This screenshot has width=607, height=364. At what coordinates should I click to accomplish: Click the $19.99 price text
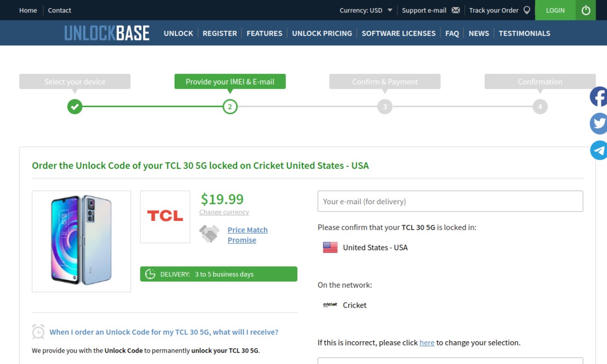click(222, 199)
